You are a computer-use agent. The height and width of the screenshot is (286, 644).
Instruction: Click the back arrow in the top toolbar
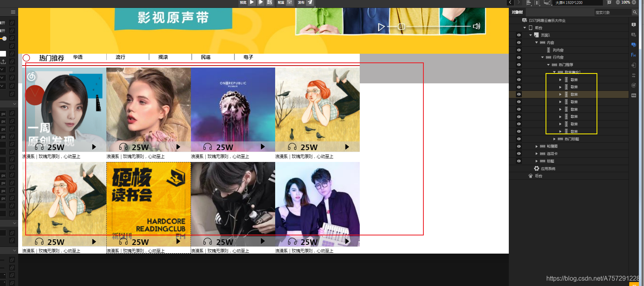pyautogui.click(x=510, y=2)
